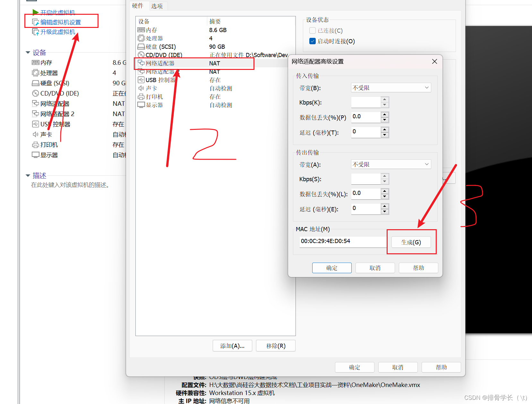Toggle the 已连接(C) checkbox
Image resolution: width=532 pixels, height=404 pixels.
[313, 30]
